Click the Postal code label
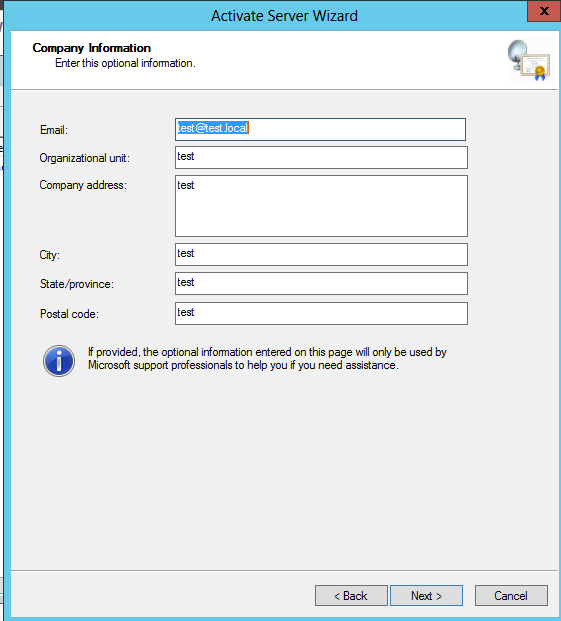 [x=69, y=314]
